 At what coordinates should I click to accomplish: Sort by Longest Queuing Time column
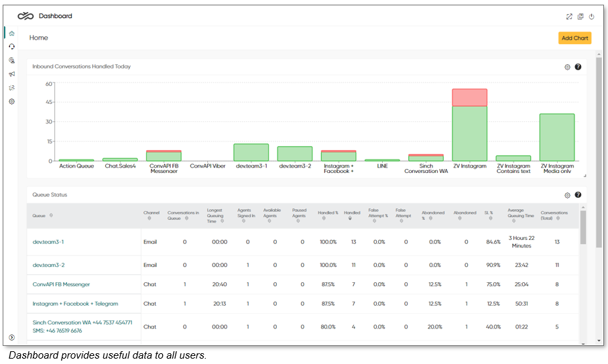[x=222, y=221]
